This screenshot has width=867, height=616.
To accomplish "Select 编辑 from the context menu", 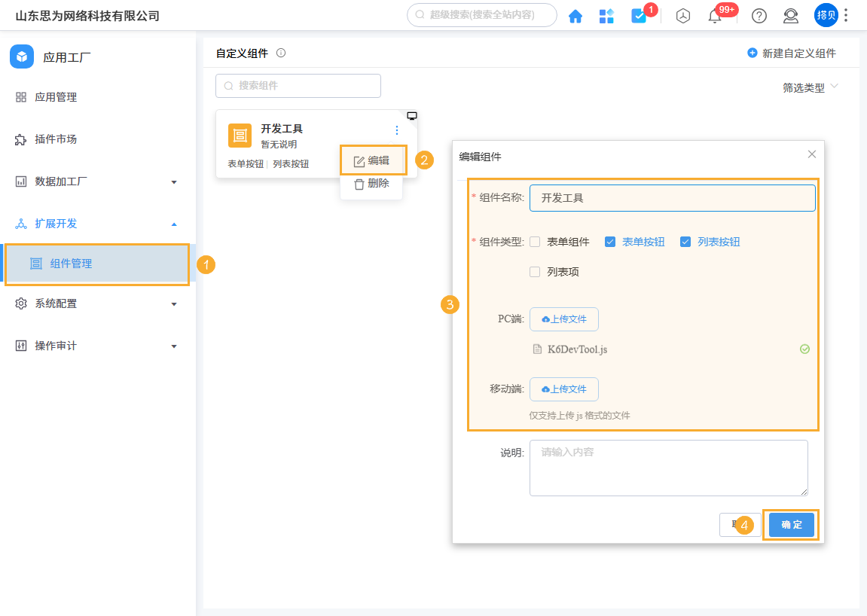I will pyautogui.click(x=371, y=160).
